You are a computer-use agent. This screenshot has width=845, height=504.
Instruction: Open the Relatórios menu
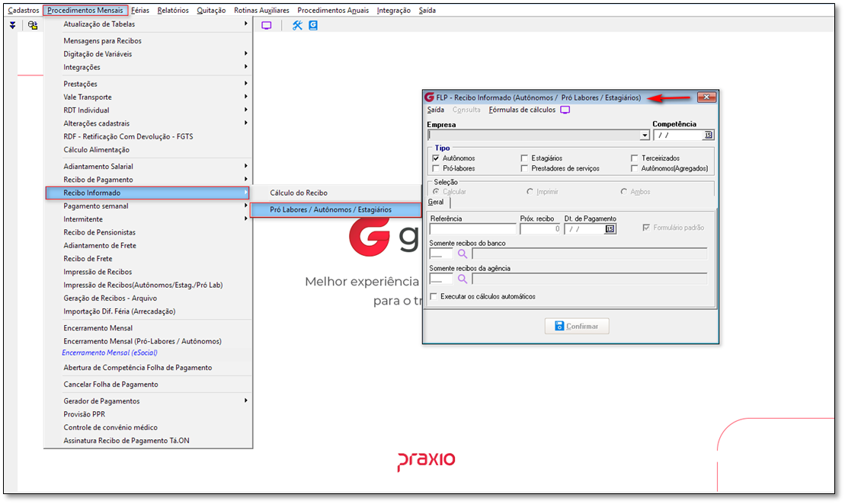point(173,10)
